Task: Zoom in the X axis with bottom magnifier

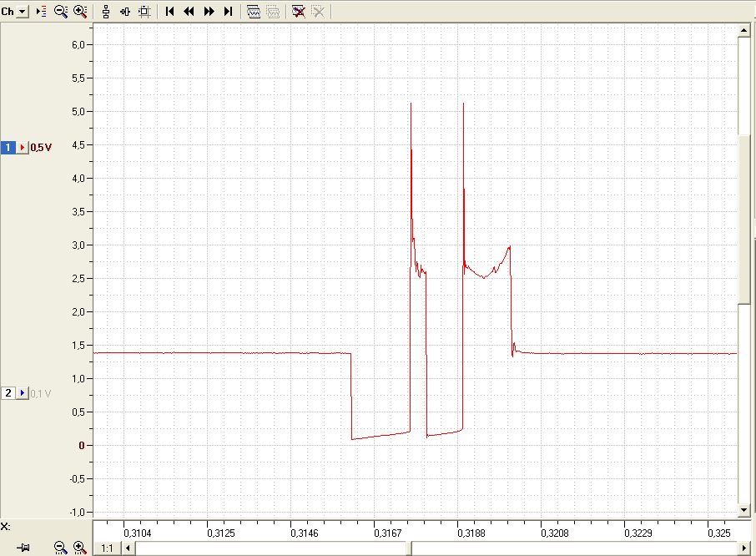Action: [x=80, y=548]
